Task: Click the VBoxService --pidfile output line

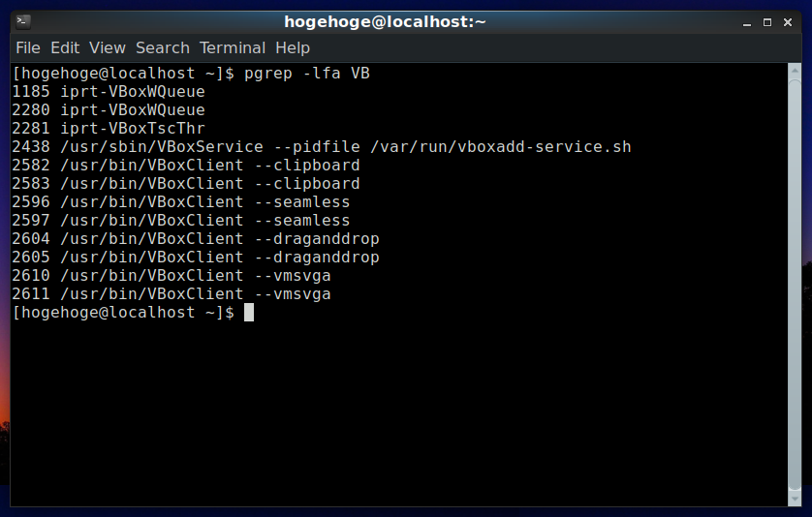Action: (322, 147)
